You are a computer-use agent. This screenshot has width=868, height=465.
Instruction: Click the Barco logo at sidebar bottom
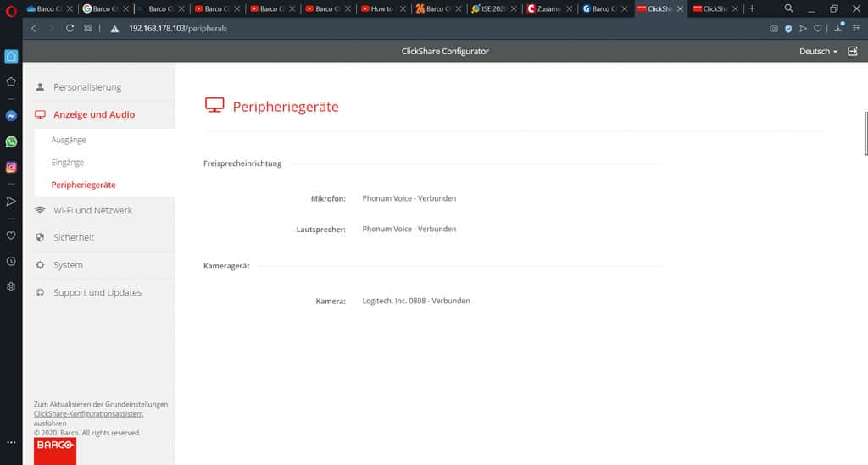point(55,451)
